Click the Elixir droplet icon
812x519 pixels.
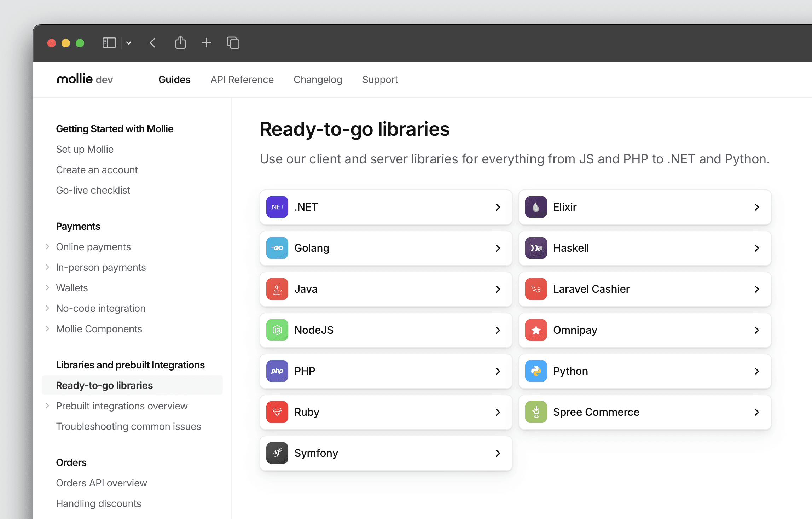536,207
